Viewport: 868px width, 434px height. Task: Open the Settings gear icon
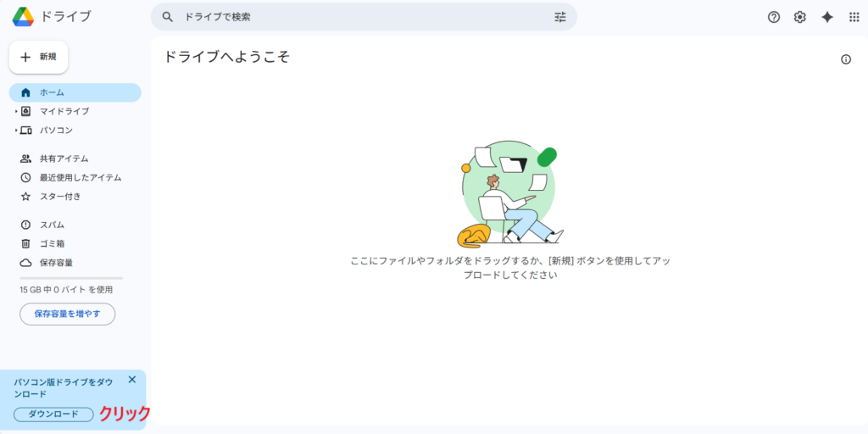tap(799, 17)
